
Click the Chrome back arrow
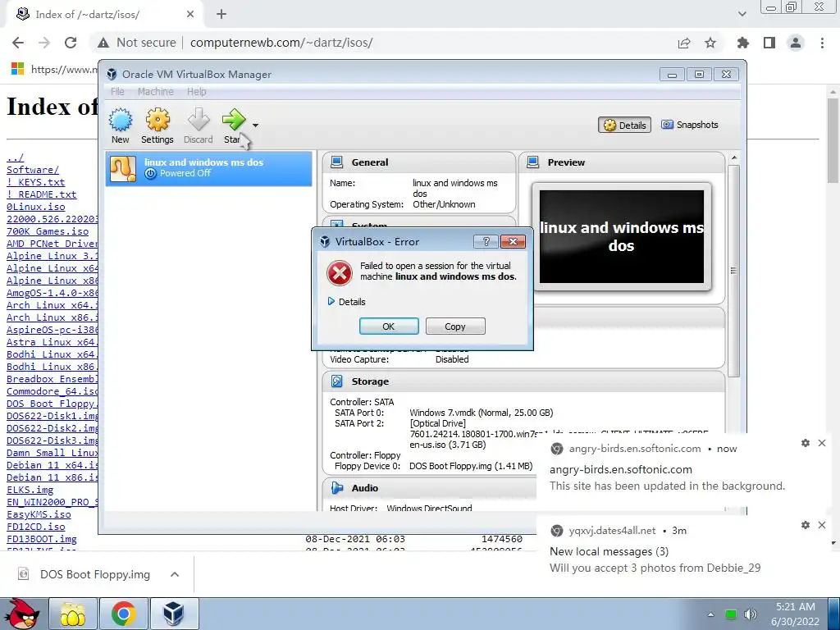[18, 43]
